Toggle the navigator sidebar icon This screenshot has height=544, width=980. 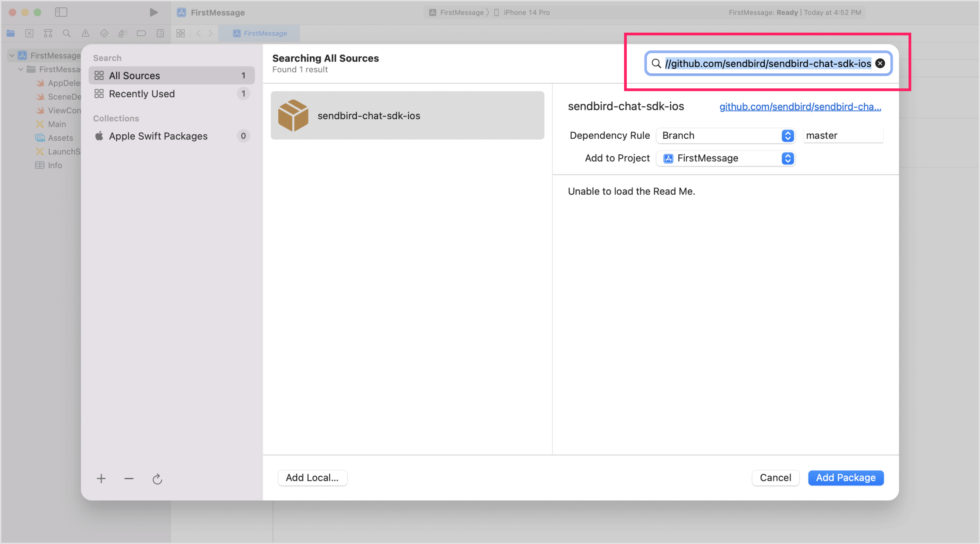tap(61, 13)
